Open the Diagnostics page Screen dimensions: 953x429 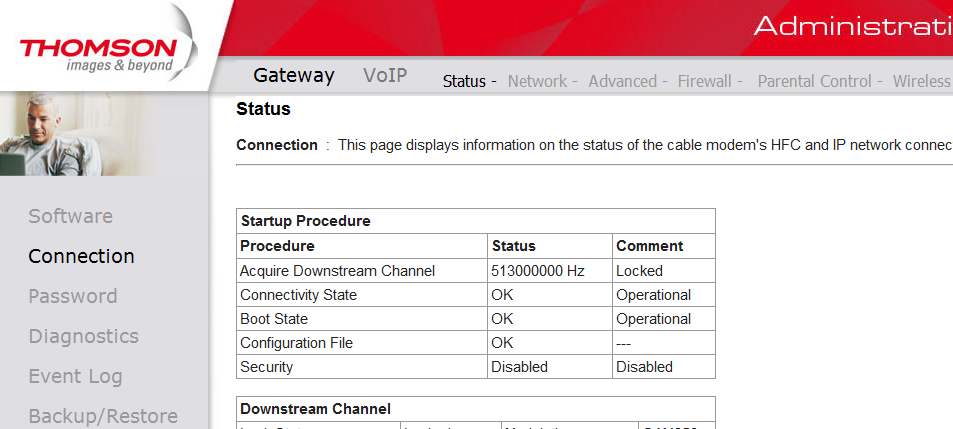click(x=83, y=336)
